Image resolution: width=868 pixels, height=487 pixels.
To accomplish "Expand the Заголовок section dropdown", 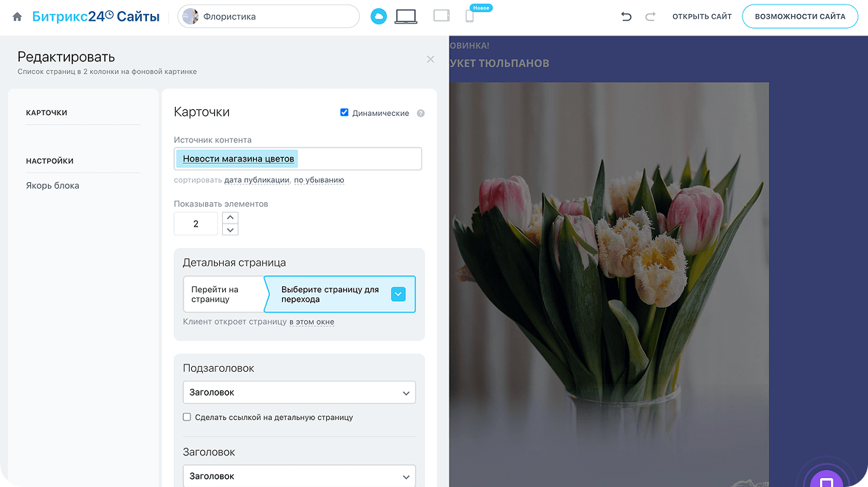I will [x=299, y=476].
